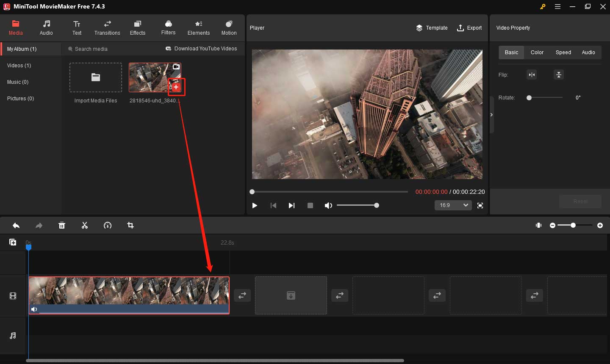
Task: Open the speed control icon
Action: coord(108,226)
